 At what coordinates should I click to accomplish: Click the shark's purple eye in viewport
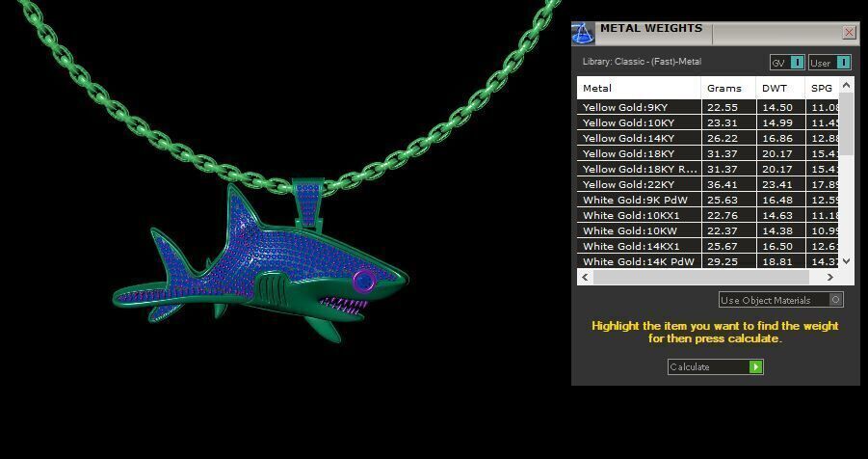click(x=364, y=281)
